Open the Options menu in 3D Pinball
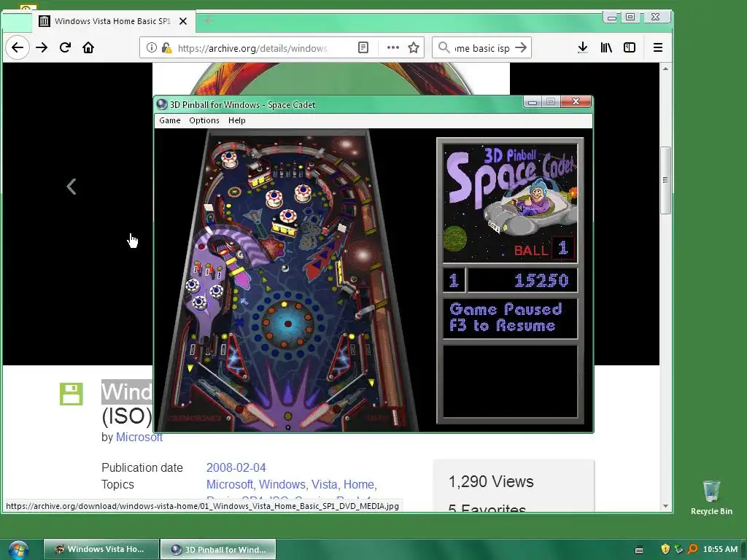Viewport: 747px width, 560px height. [204, 120]
